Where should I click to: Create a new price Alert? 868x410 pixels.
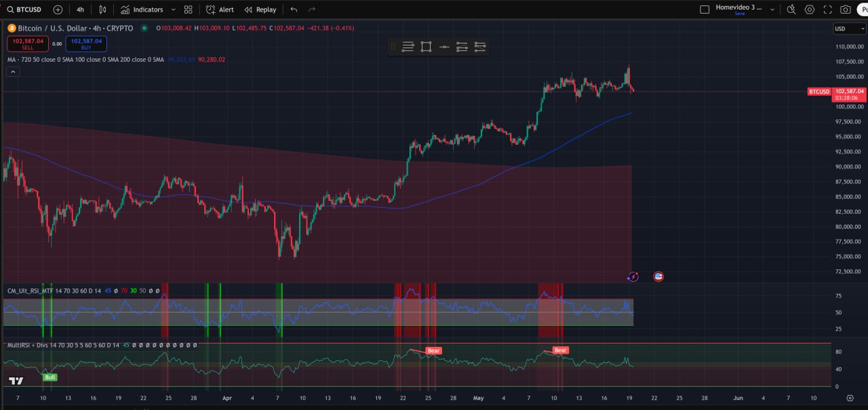(220, 10)
